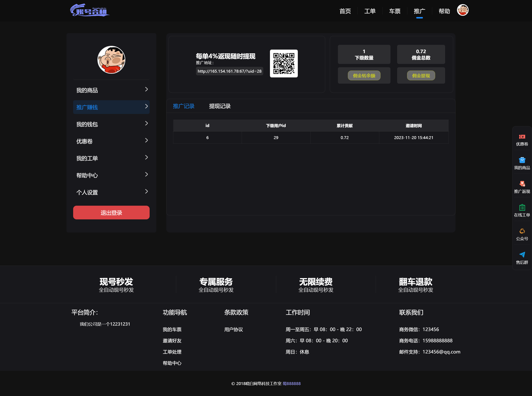Viewport: 532px width, 396px height.
Task: Expand the 我的商品 chevron in sidebar
Action: coord(146,89)
